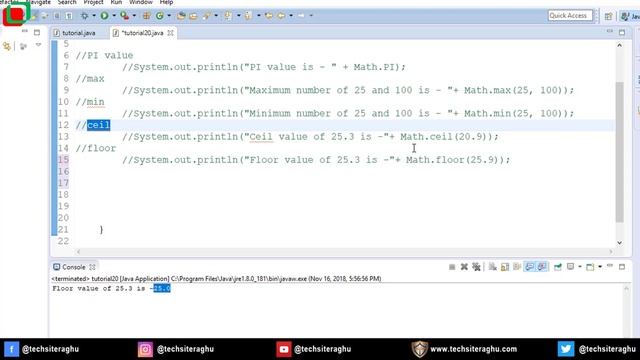This screenshot has width=640, height=360.
Task: Open the Debug button dropdown arrow
Action: pos(94,16)
